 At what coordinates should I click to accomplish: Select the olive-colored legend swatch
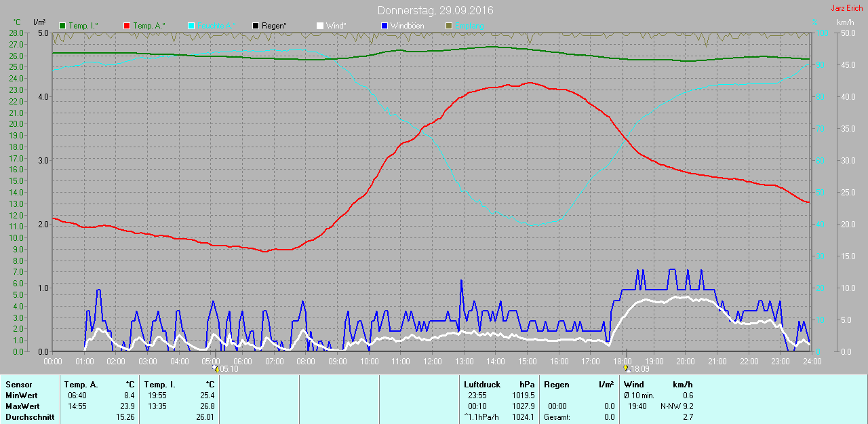(449, 26)
